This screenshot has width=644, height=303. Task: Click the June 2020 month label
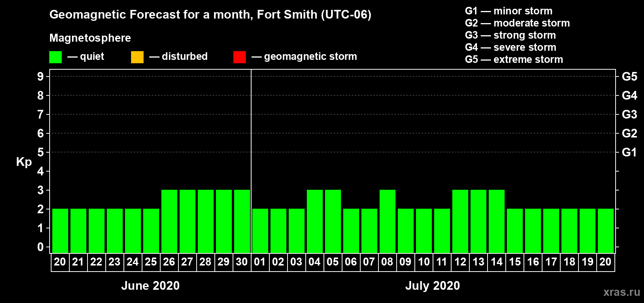(x=150, y=286)
